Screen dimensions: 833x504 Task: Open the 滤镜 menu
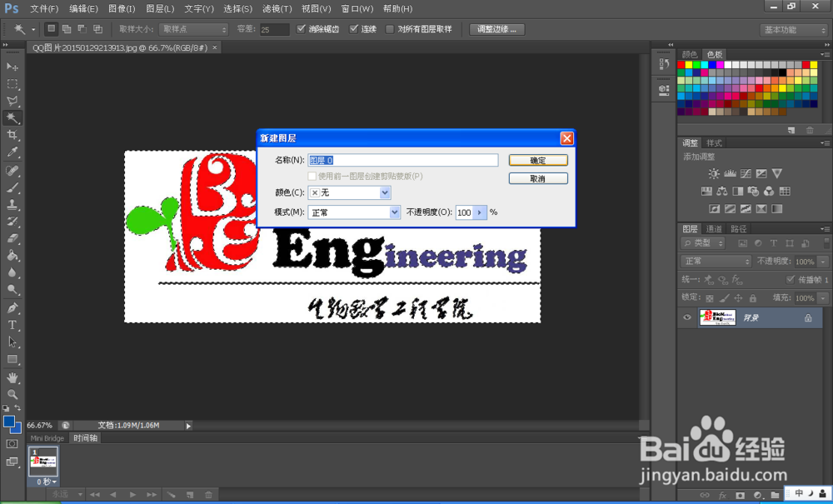[275, 8]
